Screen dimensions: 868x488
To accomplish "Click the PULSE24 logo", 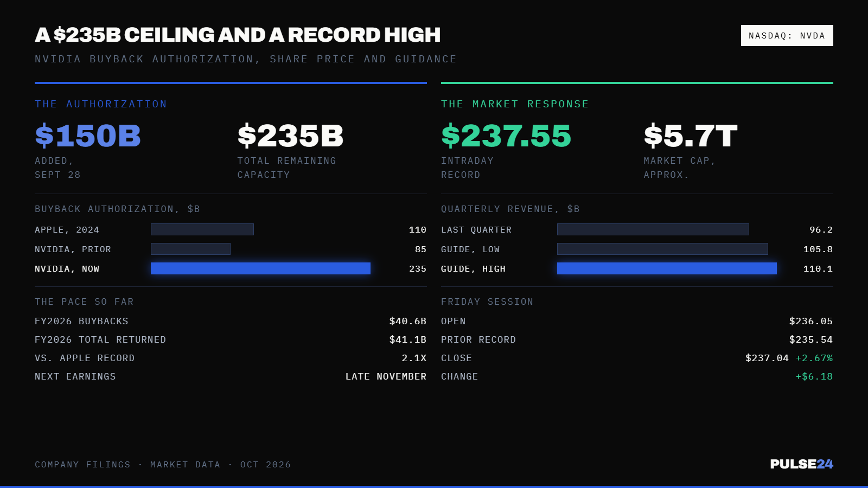I will pos(801,464).
